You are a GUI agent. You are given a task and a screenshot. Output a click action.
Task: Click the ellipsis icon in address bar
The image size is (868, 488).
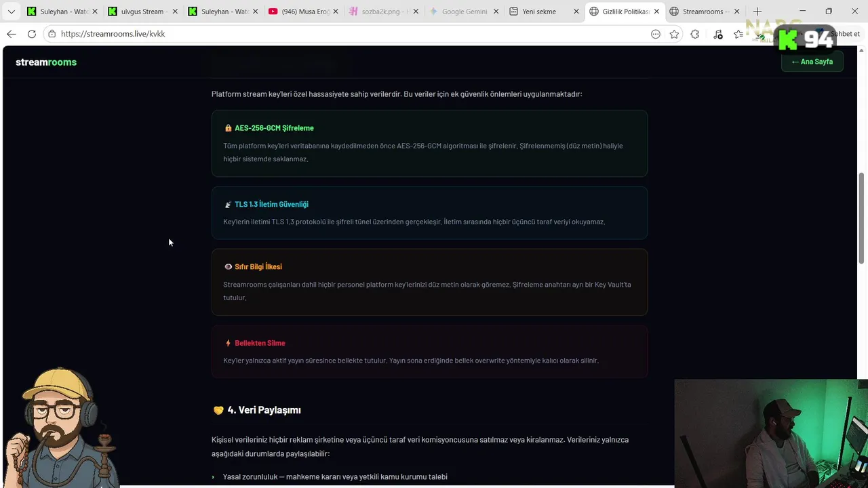655,34
